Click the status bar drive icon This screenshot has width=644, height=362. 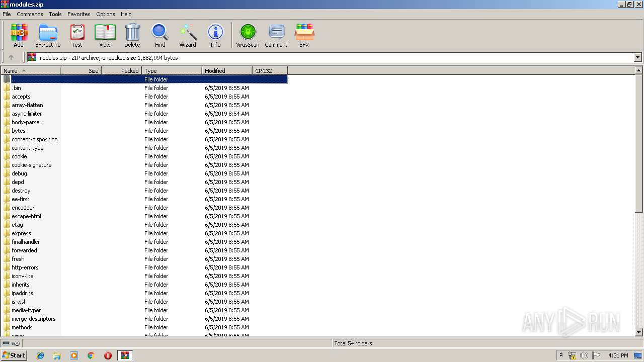click(6, 343)
